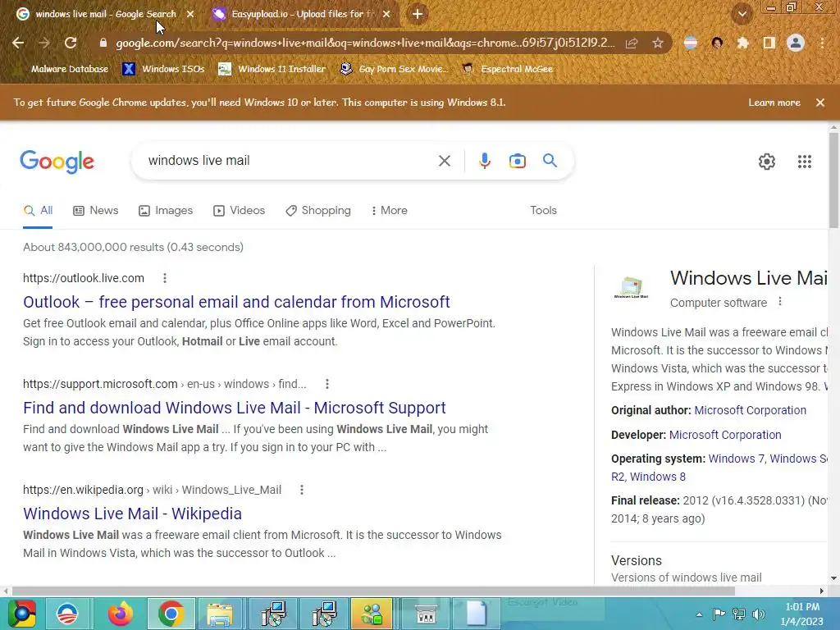The image size is (840, 630).
Task: Open Developer Microsoft Corporation link
Action: 725,435
